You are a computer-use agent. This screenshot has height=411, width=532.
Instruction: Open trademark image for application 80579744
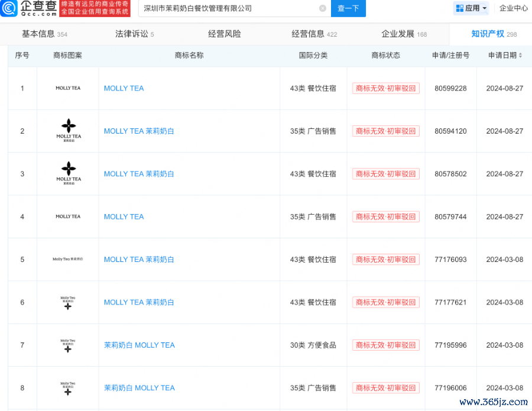click(68, 216)
